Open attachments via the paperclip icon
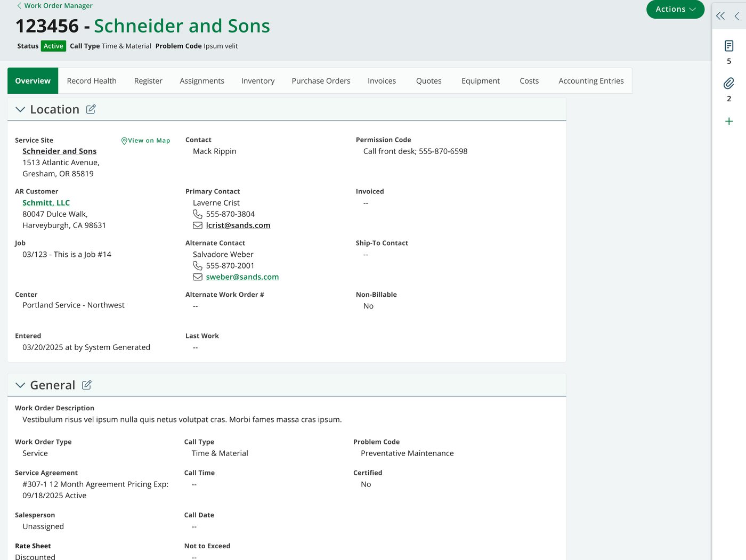746x560 pixels. 729,83
